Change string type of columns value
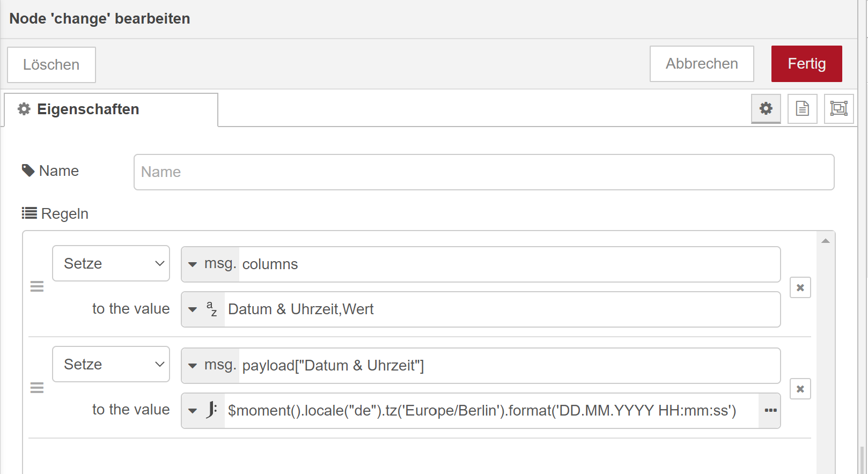The image size is (868, 474). [x=203, y=309]
